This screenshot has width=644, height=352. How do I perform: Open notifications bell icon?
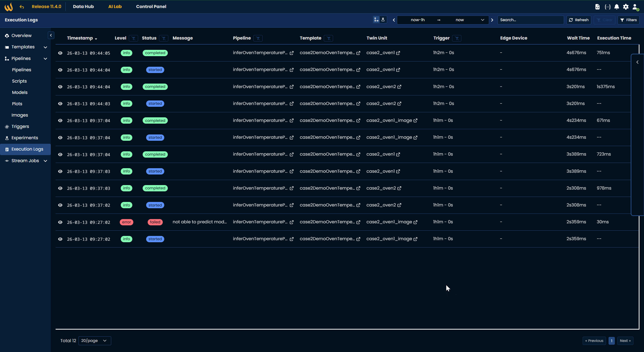(x=617, y=7)
